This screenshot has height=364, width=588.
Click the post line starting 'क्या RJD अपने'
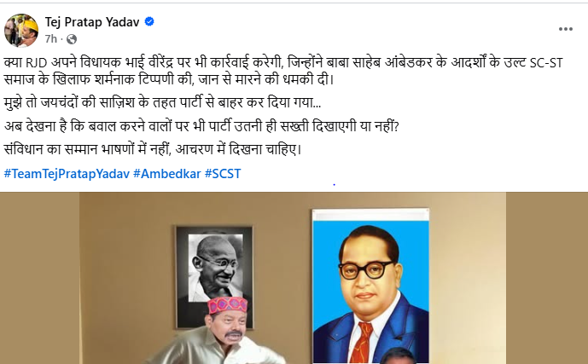283,62
